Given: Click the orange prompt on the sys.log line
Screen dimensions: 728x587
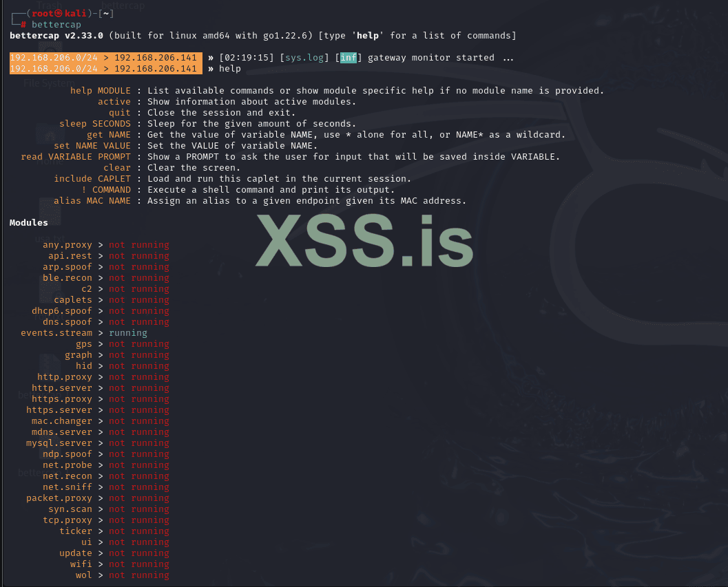Looking at the screenshot, I should coord(106,58).
